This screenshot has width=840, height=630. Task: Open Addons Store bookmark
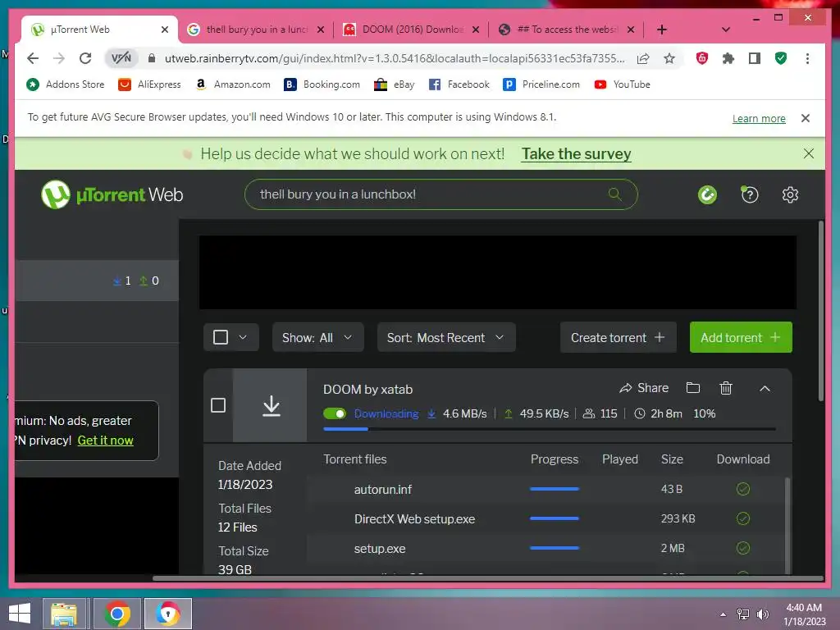pyautogui.click(x=66, y=84)
